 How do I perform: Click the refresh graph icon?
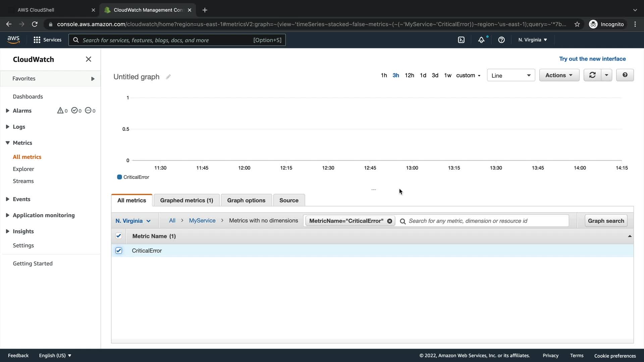[592, 75]
